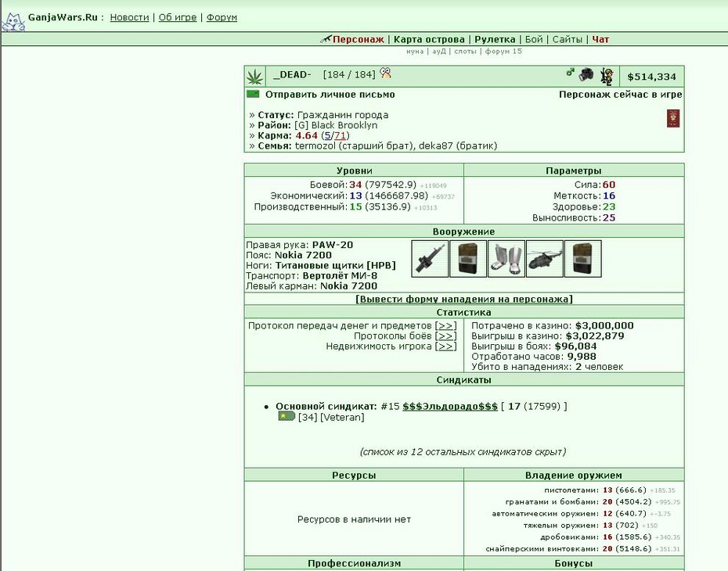Open the $$$Эльдорадо$$$ syndicate link
Viewport: 728px width, 571px height.
tap(450, 406)
